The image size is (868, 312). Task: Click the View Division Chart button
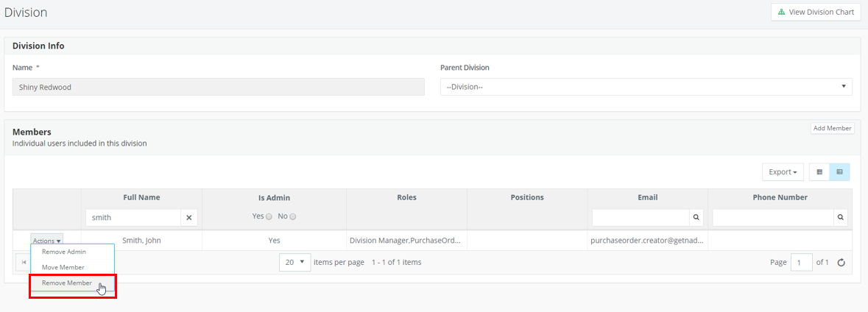[x=816, y=12]
